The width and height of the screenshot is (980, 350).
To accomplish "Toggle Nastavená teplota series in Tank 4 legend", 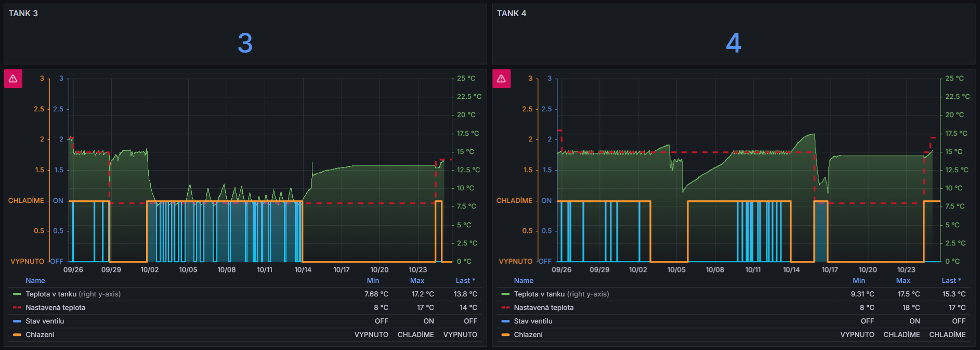I will (x=543, y=308).
